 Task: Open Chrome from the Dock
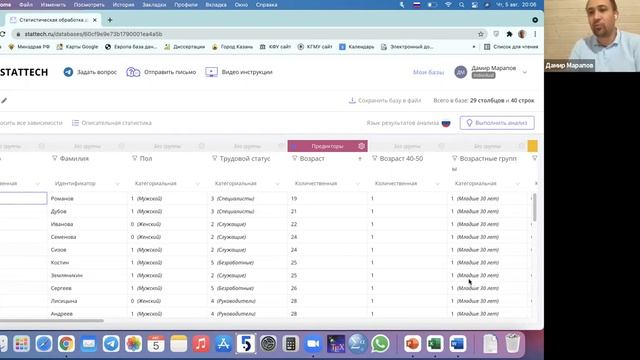66,344
